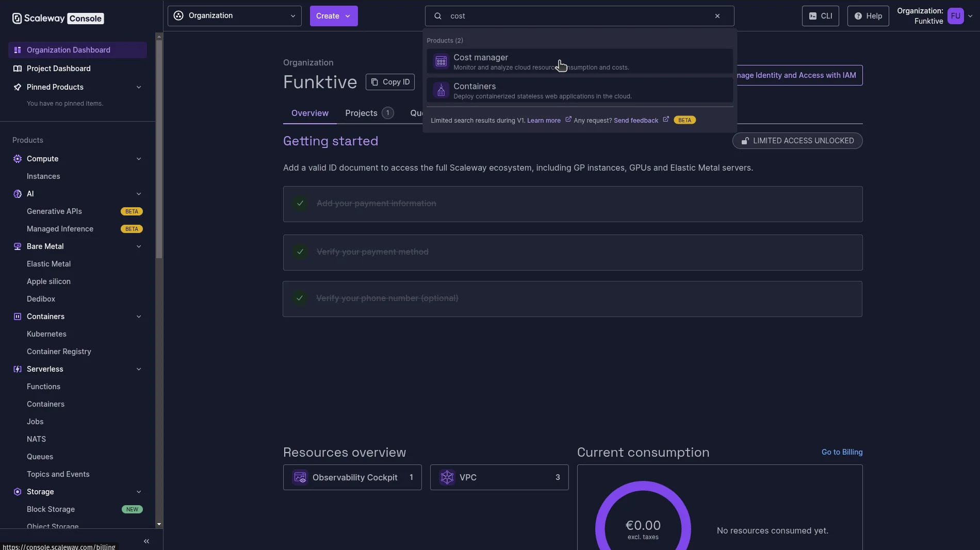Open the Create dropdown button
Image resolution: width=980 pixels, height=550 pixels.
click(334, 16)
